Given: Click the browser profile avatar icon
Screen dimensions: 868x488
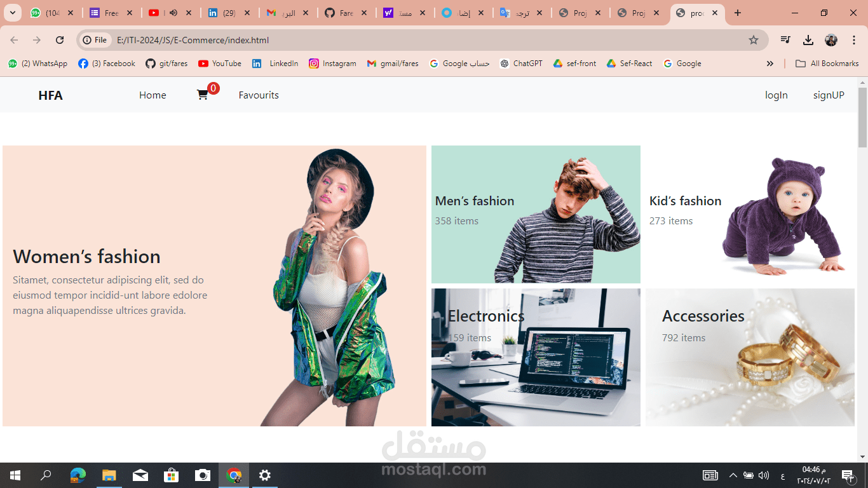Looking at the screenshot, I should [831, 39].
